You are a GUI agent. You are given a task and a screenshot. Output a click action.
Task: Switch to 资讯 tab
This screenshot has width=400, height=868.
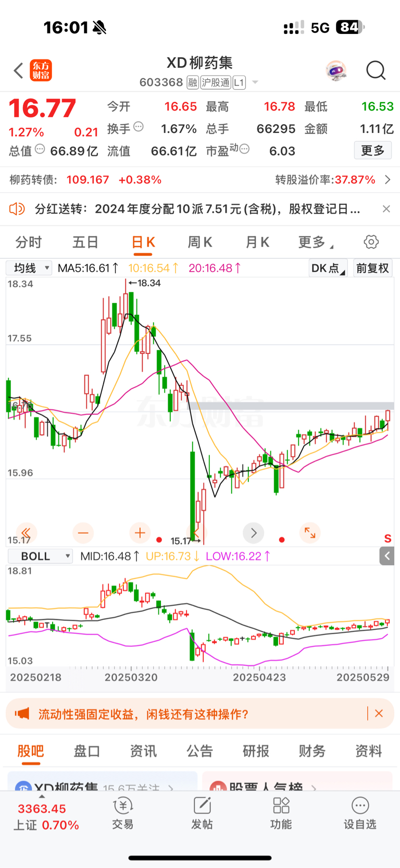tap(143, 751)
